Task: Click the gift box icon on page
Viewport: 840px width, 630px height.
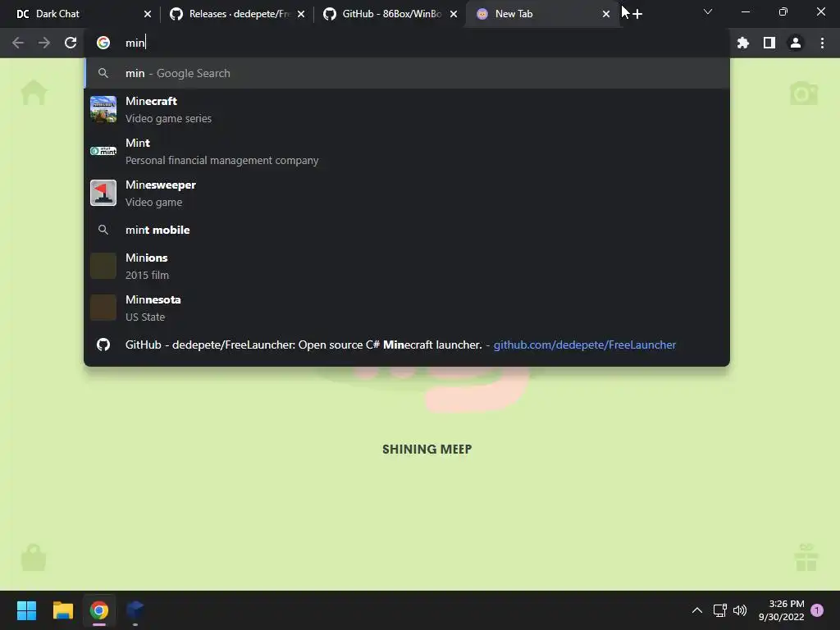Action: coord(806,557)
